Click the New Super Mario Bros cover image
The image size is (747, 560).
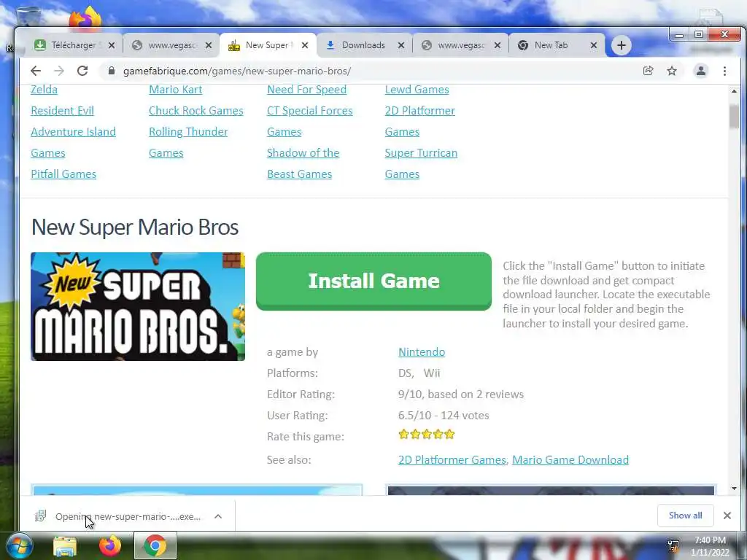(x=138, y=307)
